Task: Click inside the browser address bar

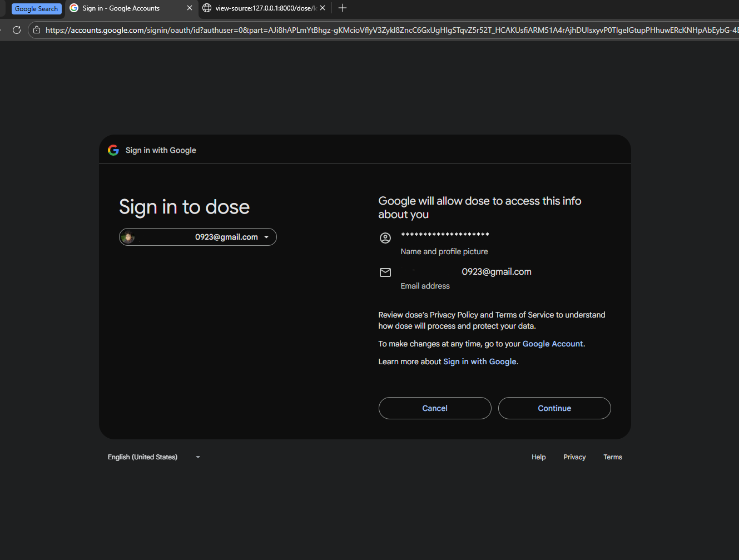Action: (334, 29)
